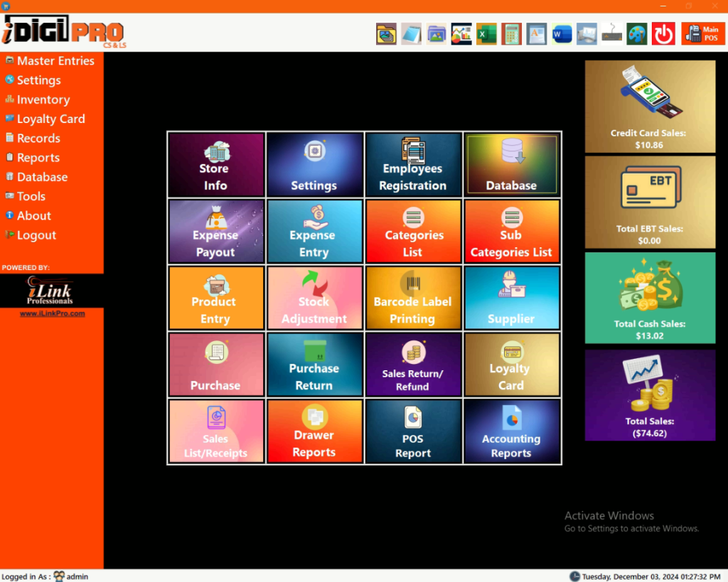Open the calculator toolbar icon
This screenshot has width=728, height=582.
[x=512, y=34]
